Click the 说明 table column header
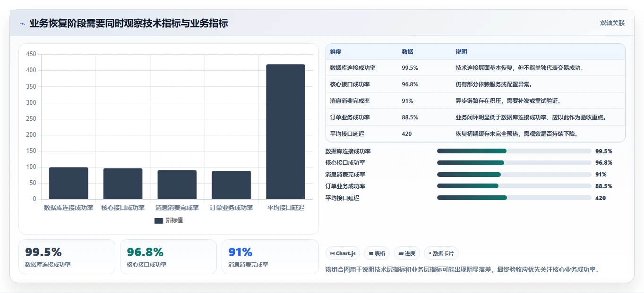This screenshot has height=293, width=644. (461, 52)
